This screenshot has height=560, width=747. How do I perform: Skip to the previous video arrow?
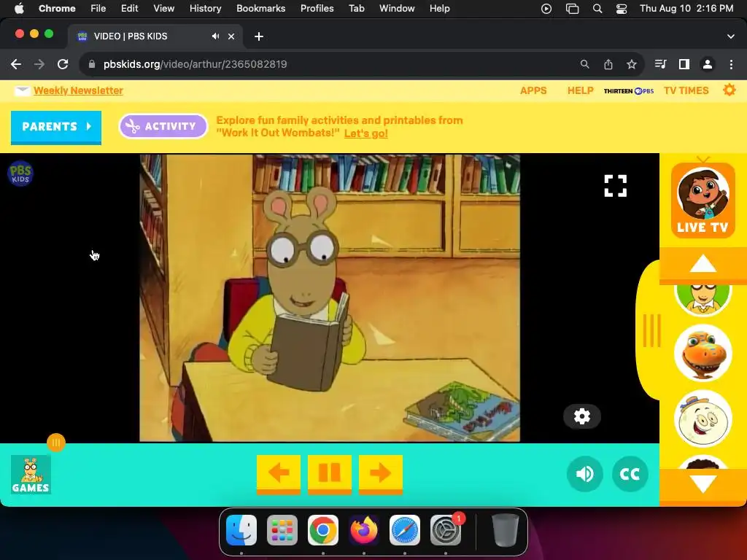coord(279,474)
